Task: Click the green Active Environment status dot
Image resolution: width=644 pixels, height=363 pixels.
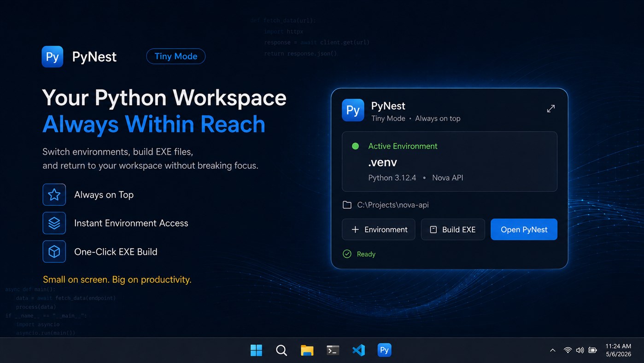Action: [x=355, y=146]
